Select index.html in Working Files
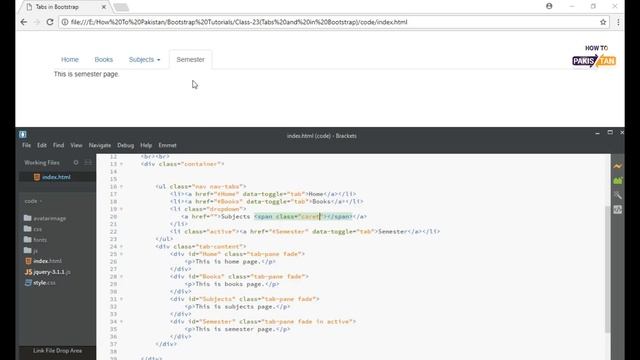The image size is (640, 360). pos(56,177)
